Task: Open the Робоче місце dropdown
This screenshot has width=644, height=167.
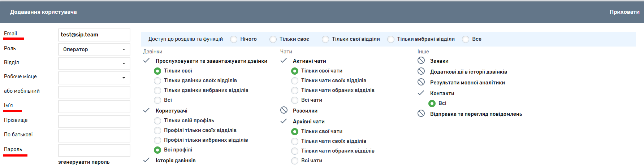Action: tap(94, 78)
